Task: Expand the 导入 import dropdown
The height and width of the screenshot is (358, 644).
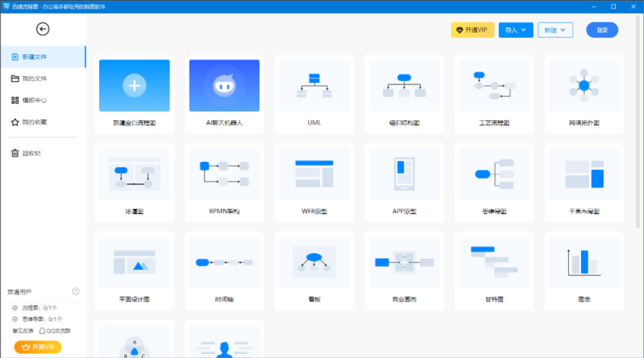Action: pyautogui.click(x=516, y=30)
